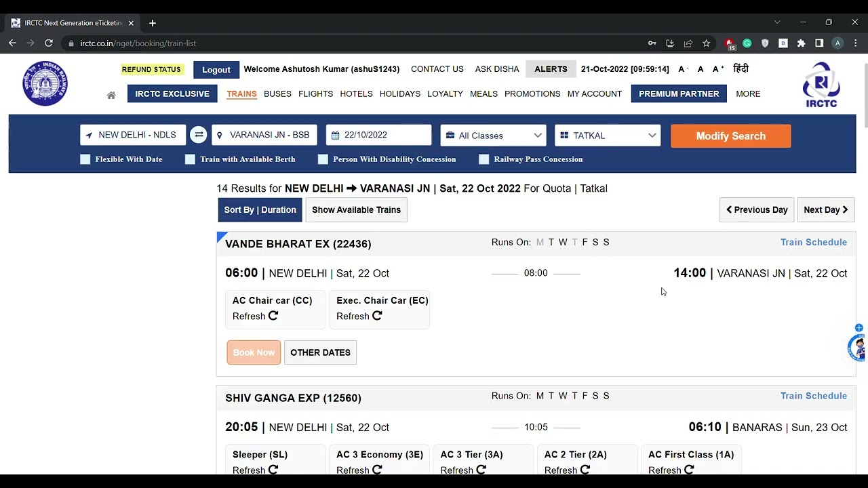The width and height of the screenshot is (868, 488).
Task: Click the ASK DISHA link
Action: pos(497,69)
